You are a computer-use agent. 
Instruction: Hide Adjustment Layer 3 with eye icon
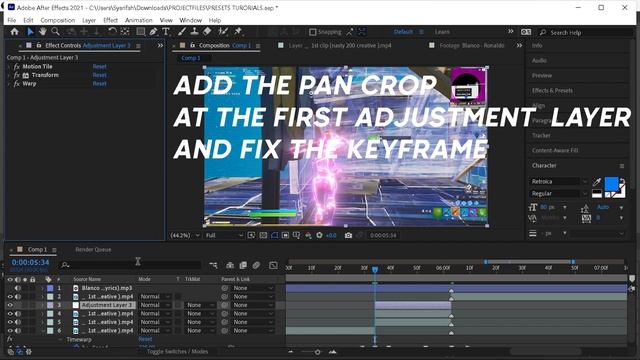10,305
